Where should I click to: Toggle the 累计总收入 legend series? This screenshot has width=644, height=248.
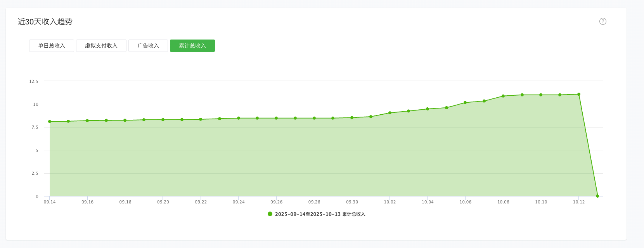pyautogui.click(x=320, y=214)
